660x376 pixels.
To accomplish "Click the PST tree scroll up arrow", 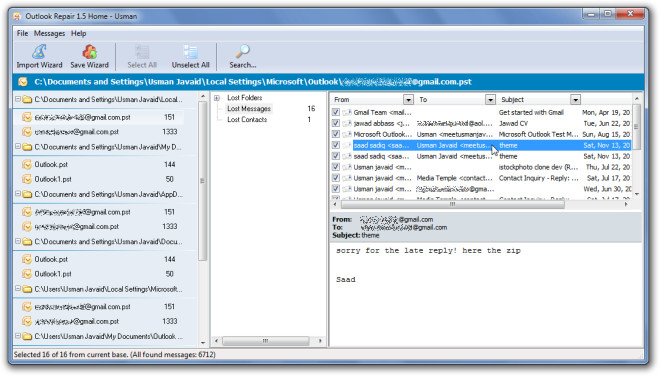I will [x=203, y=96].
